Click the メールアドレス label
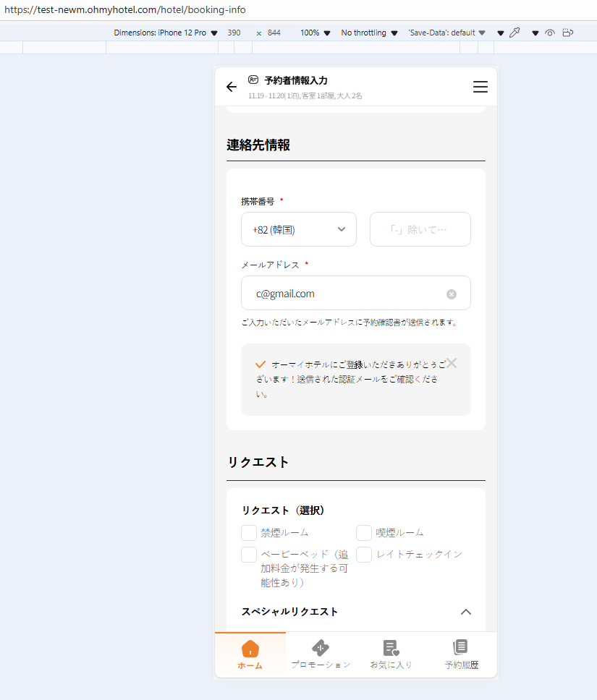Screen dimensions: 597x700 (271, 265)
